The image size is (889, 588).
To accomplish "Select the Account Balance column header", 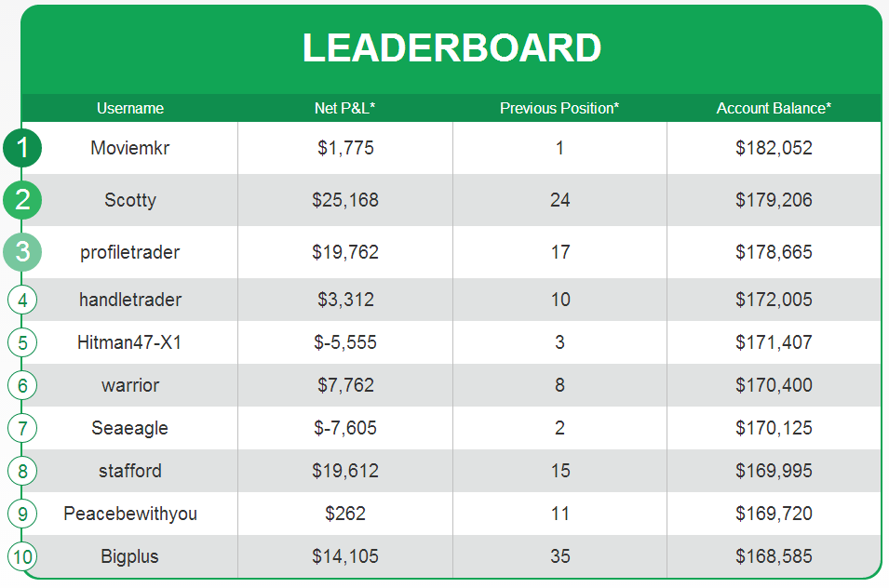I will 774,108.
